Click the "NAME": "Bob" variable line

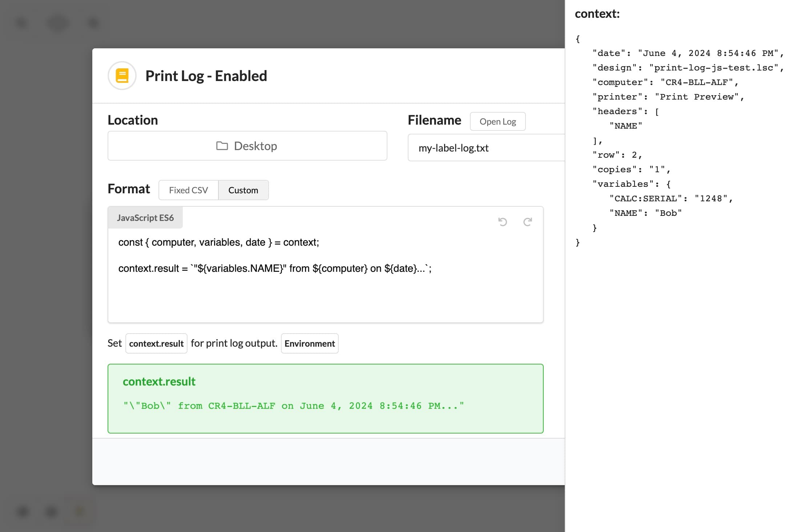point(645,213)
